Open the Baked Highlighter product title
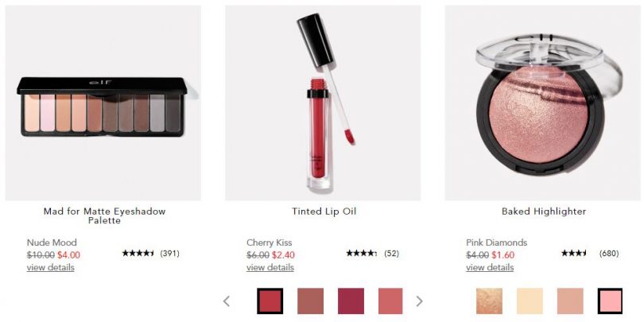This screenshot has width=644, height=322. [x=544, y=211]
